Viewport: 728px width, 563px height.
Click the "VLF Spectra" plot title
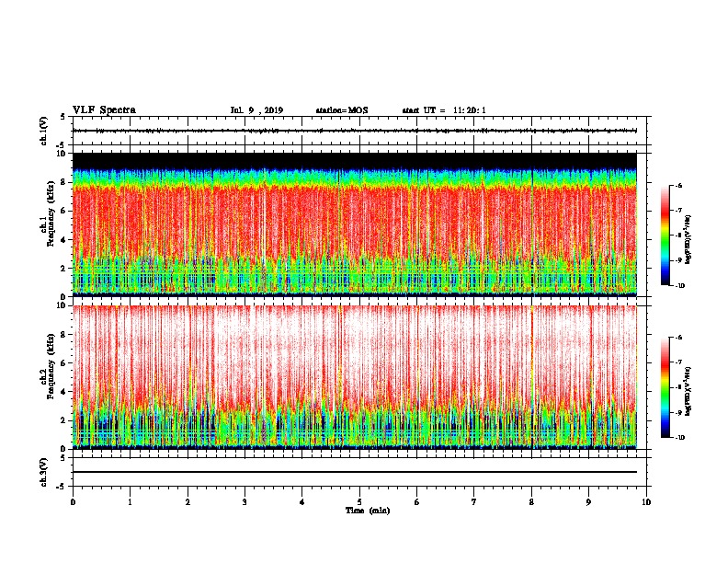104,110
